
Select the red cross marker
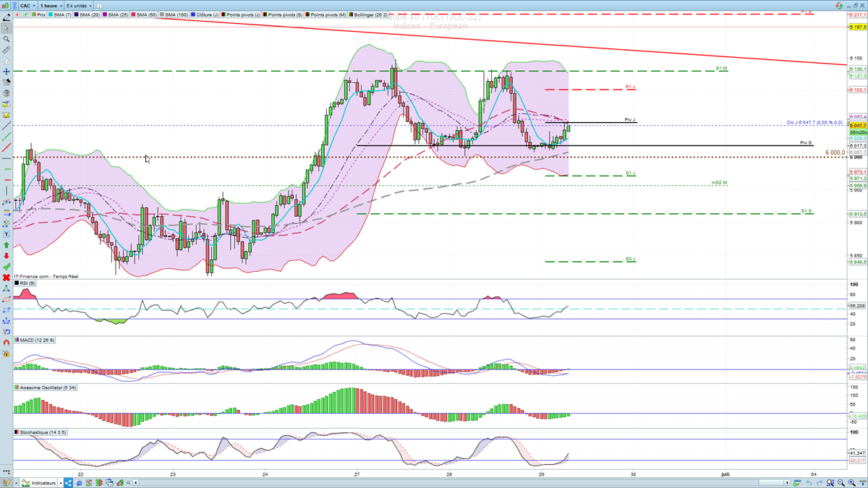[x=7, y=277]
